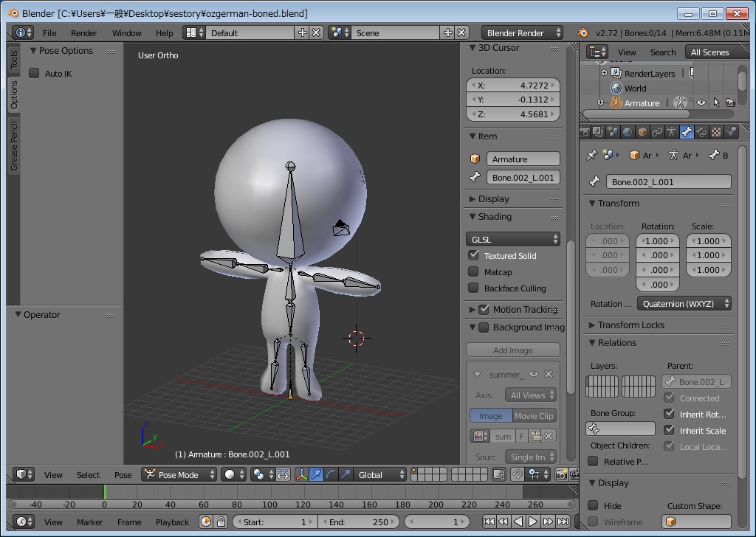This screenshot has width=756, height=537.
Task: Open the Object properties tab cube icon
Action: 642,131
